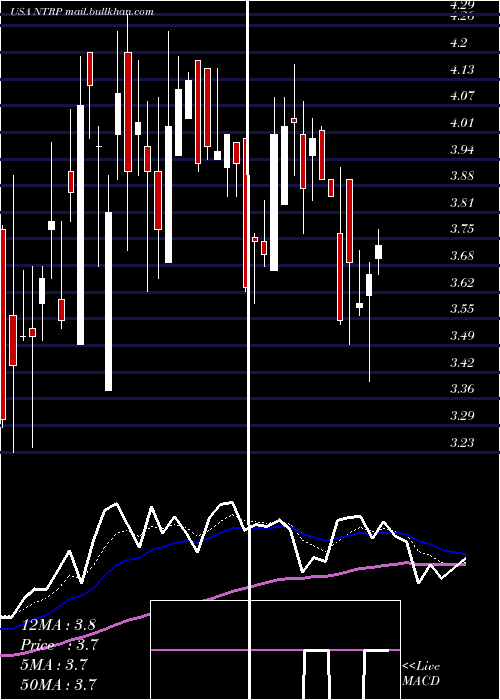500x700 pixels.
Task: Click the 4.13 price axis label
Action: pos(461,70)
